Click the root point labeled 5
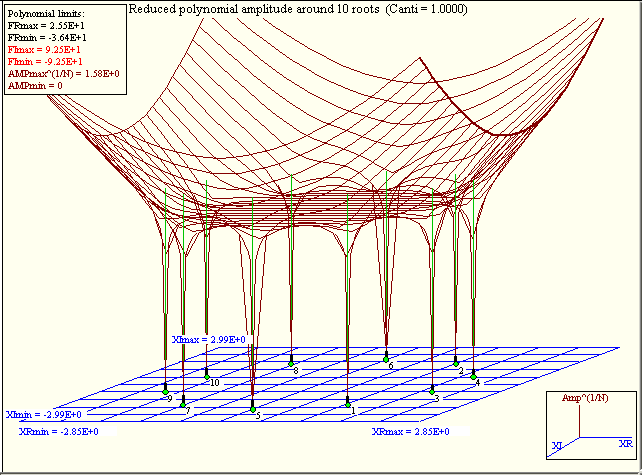 click(x=253, y=409)
